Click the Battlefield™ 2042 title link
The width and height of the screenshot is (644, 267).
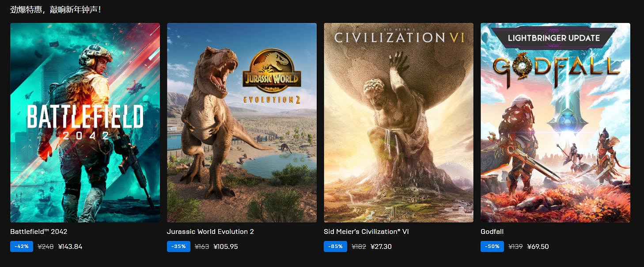[39, 231]
